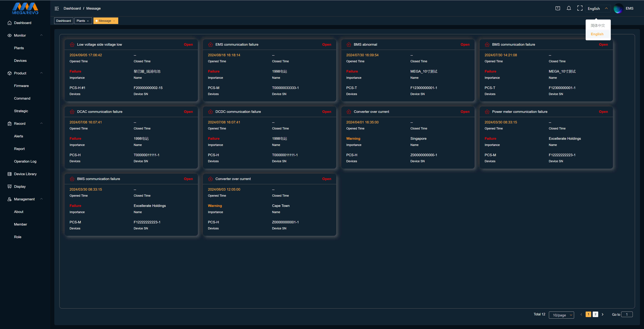Viewport: 644px width, 329px height.
Task: Select page 1 in pagination
Action: coord(588,314)
